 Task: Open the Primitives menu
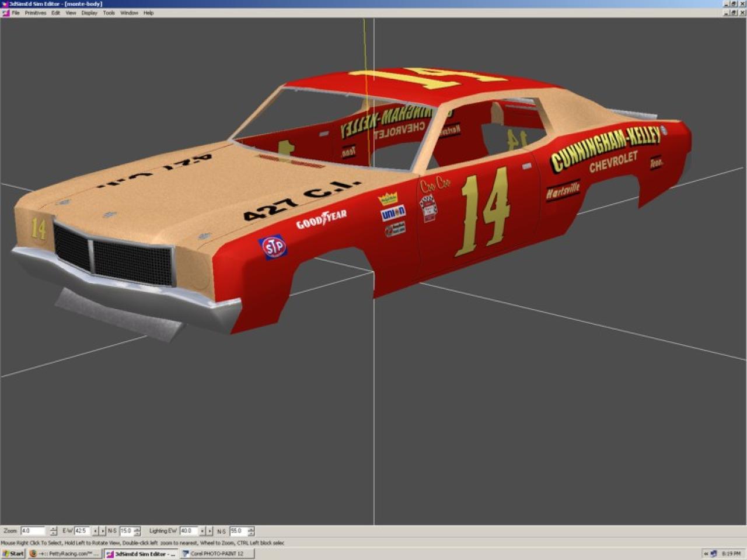click(x=35, y=13)
